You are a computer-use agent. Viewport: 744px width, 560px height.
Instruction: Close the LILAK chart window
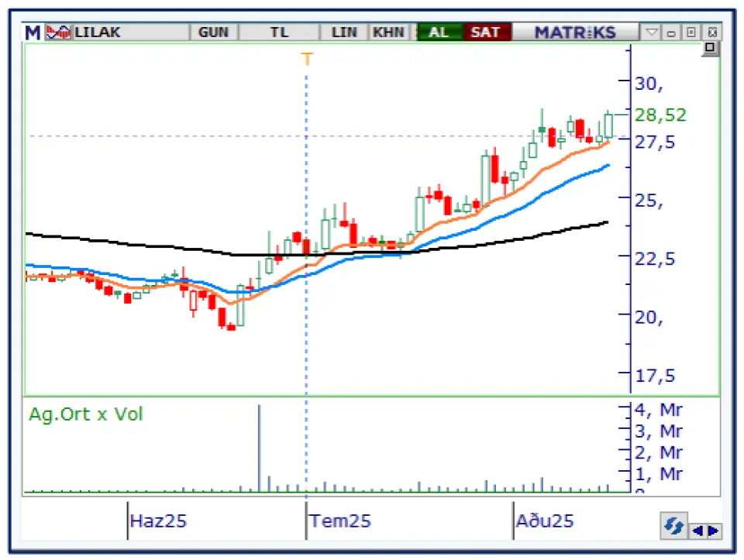[712, 33]
